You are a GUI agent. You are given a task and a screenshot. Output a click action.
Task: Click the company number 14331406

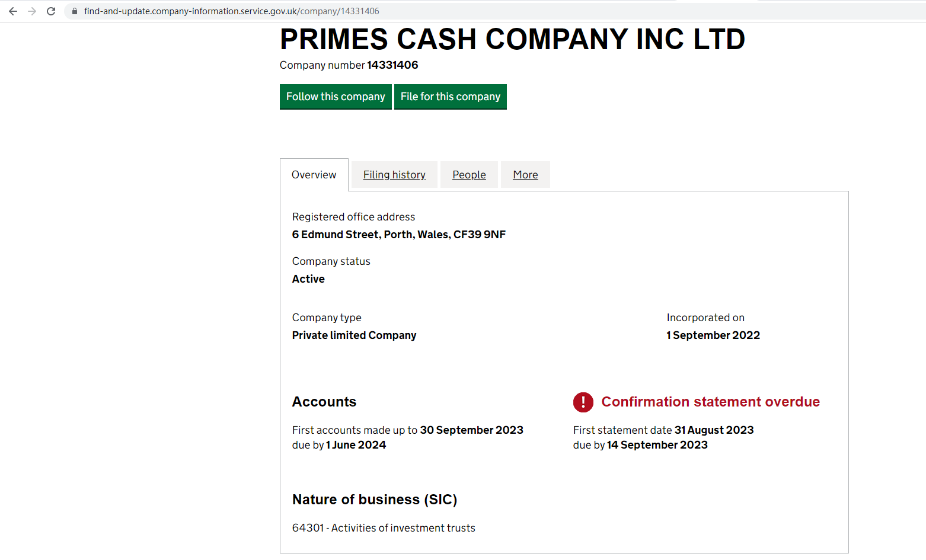[392, 65]
